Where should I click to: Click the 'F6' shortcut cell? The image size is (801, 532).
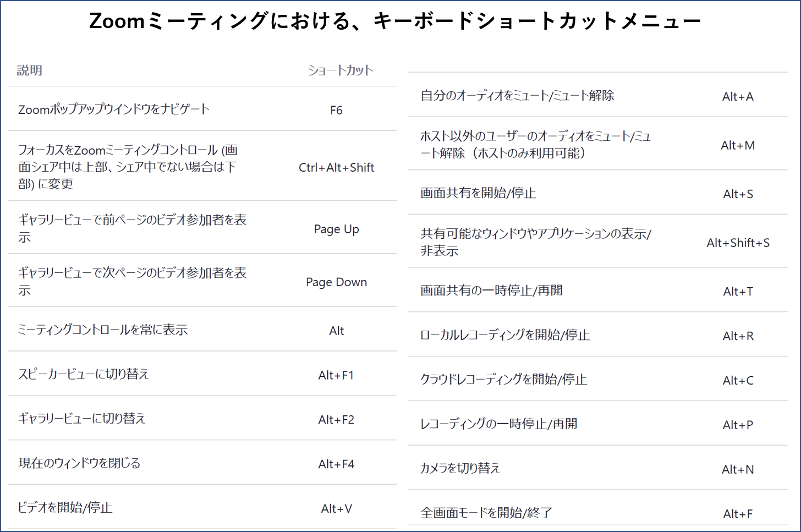tap(336, 110)
